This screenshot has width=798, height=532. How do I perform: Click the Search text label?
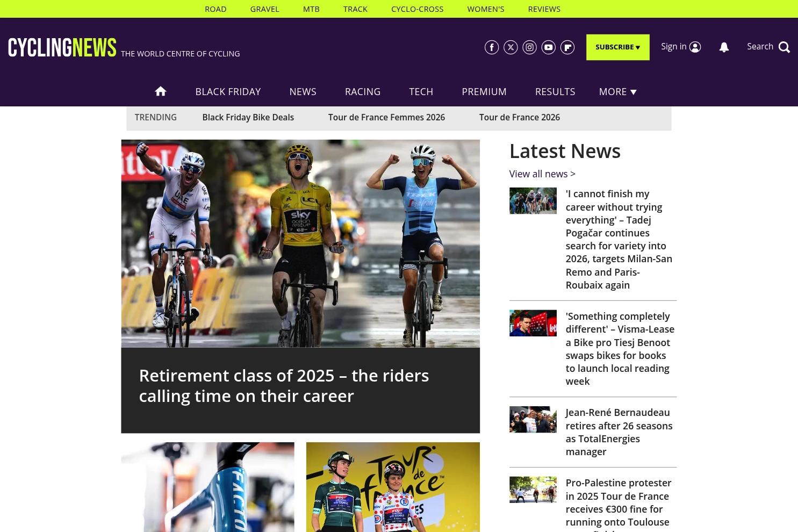click(x=760, y=46)
